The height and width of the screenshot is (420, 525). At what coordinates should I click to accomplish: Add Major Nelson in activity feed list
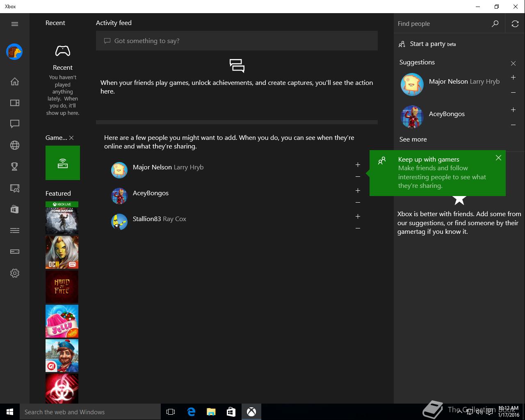point(358,164)
